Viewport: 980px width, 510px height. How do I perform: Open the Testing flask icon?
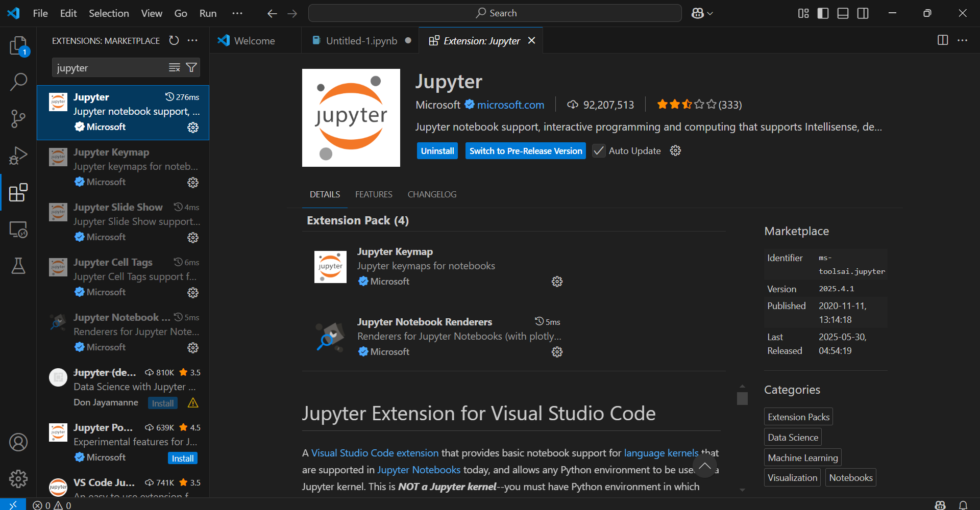click(18, 266)
